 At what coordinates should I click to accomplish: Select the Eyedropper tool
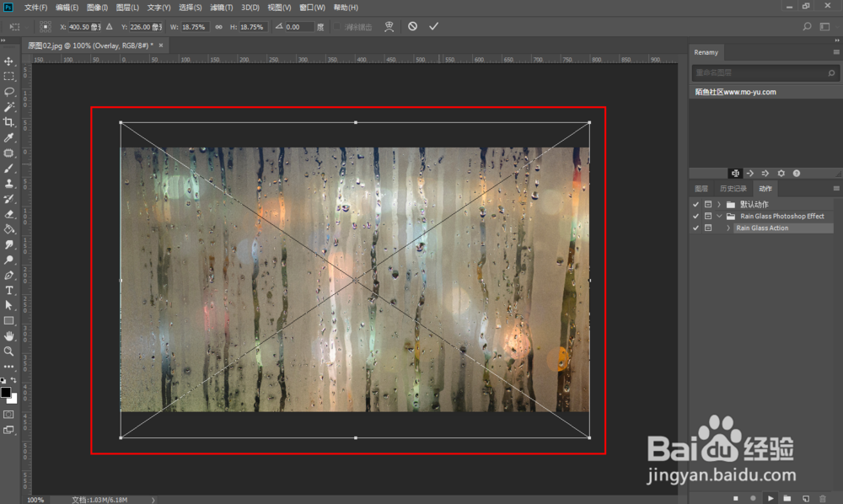click(x=8, y=137)
